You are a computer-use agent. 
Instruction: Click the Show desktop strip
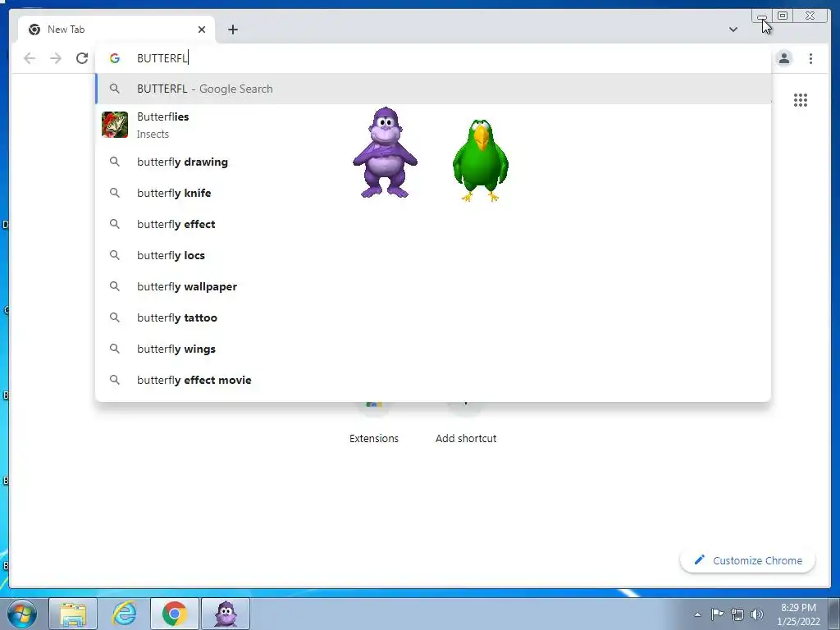834,614
